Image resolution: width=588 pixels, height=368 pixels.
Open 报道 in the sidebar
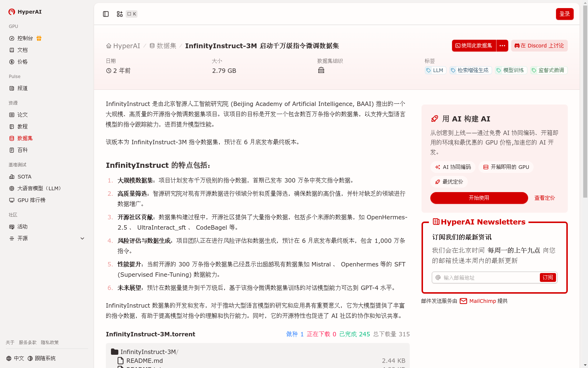[x=22, y=88]
